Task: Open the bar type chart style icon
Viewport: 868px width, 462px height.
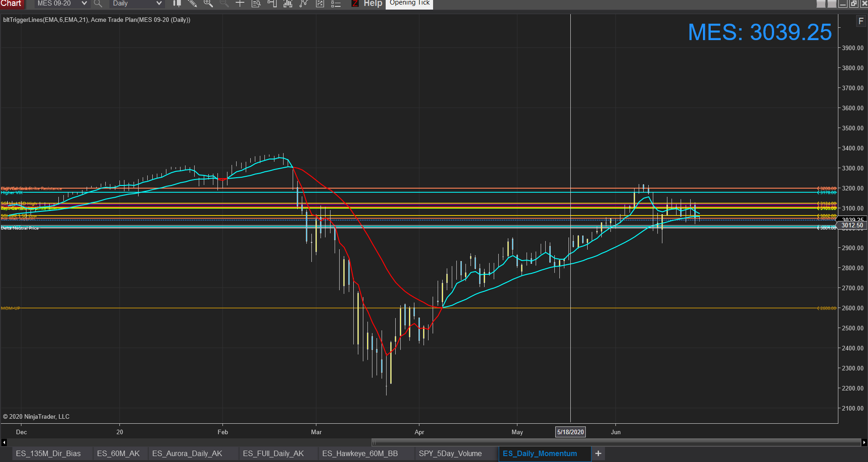Action: click(x=177, y=4)
